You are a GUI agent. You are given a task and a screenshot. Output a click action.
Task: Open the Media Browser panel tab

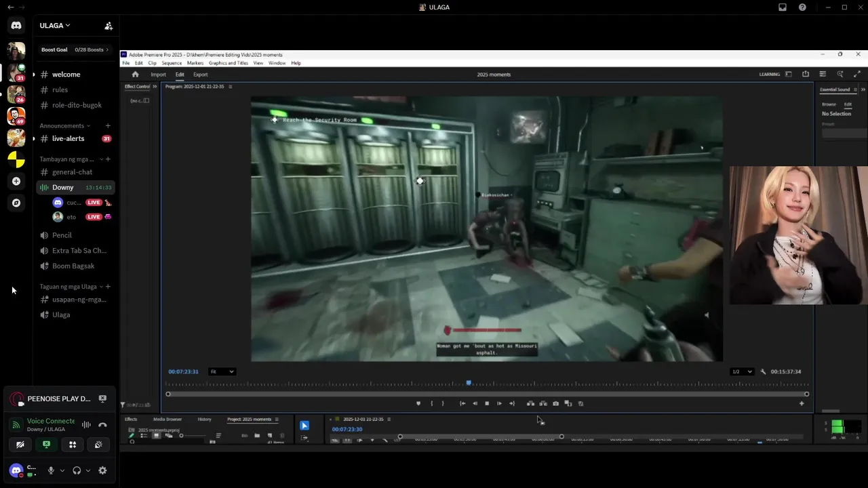[x=167, y=420]
